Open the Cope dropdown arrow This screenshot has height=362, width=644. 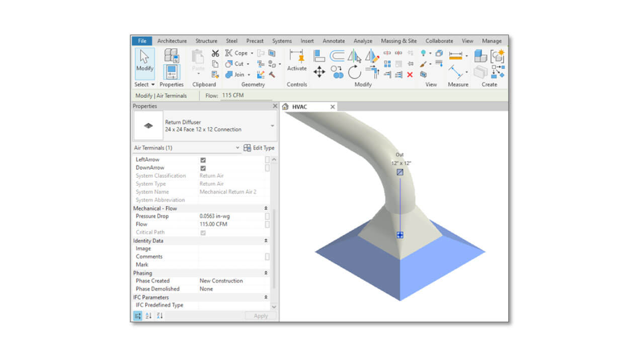[x=252, y=53]
